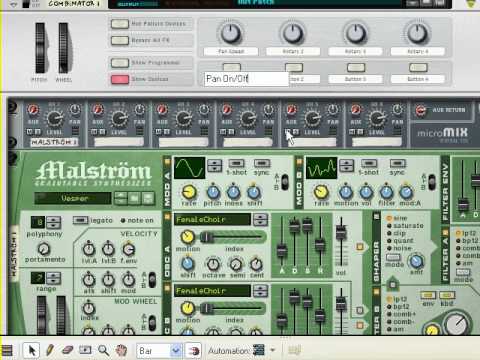Viewport: 480px width, 360px height.
Task: Click the Vesper patch name display
Action: [x=73, y=198]
